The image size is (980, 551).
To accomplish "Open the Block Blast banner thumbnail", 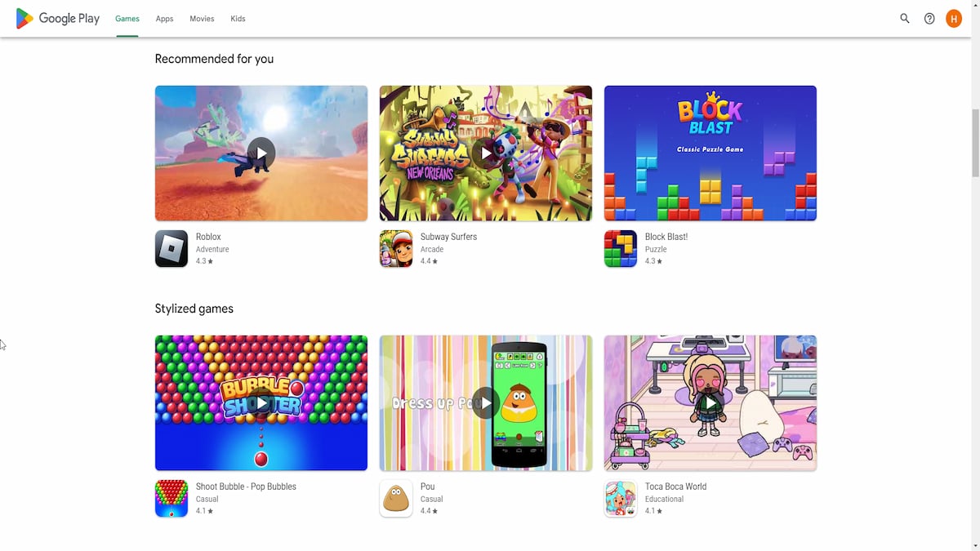I will [x=710, y=153].
